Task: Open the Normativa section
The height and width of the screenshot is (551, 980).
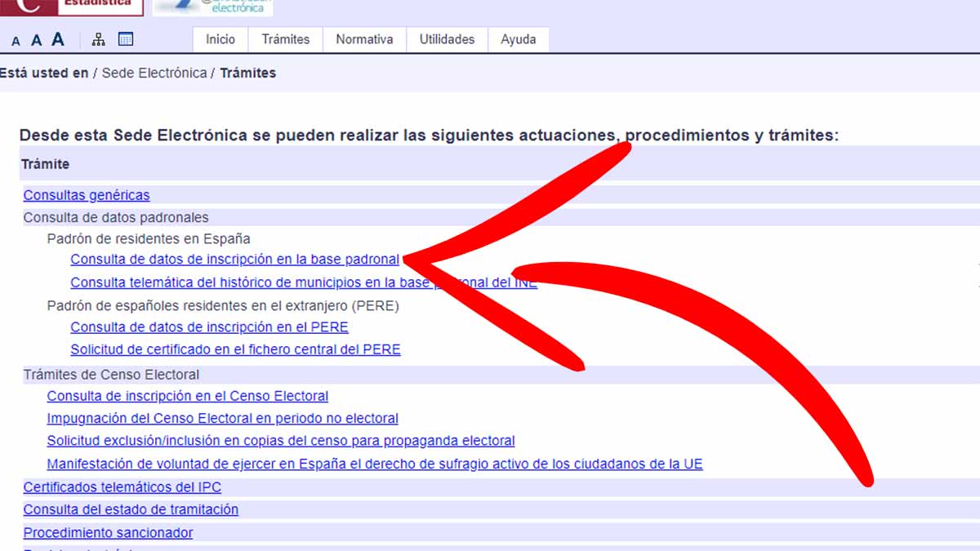Action: pyautogui.click(x=363, y=38)
